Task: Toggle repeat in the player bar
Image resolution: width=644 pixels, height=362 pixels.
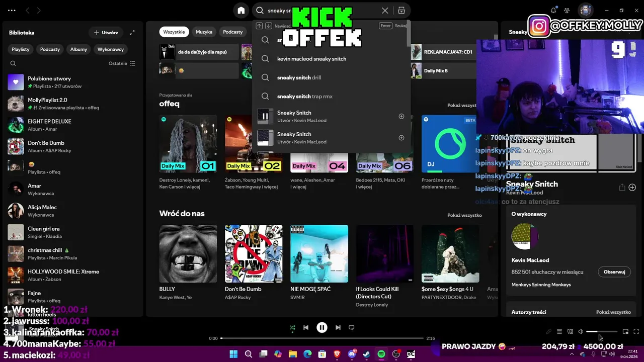Action: point(352,327)
